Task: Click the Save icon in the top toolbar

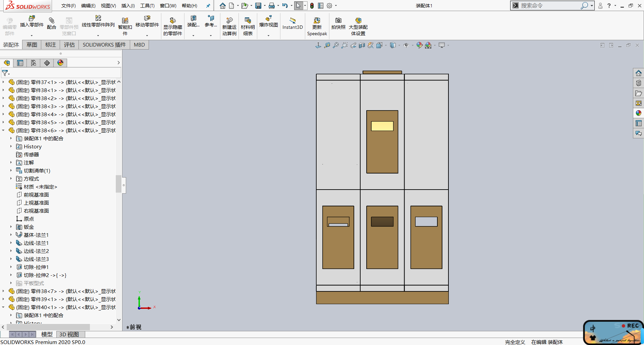Action: pos(258,6)
